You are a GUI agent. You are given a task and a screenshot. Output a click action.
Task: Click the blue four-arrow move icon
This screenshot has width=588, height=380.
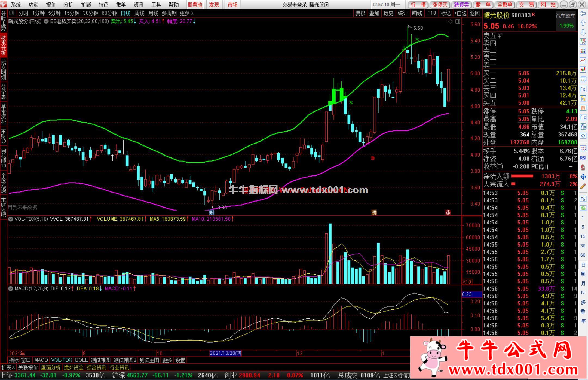coord(583,177)
